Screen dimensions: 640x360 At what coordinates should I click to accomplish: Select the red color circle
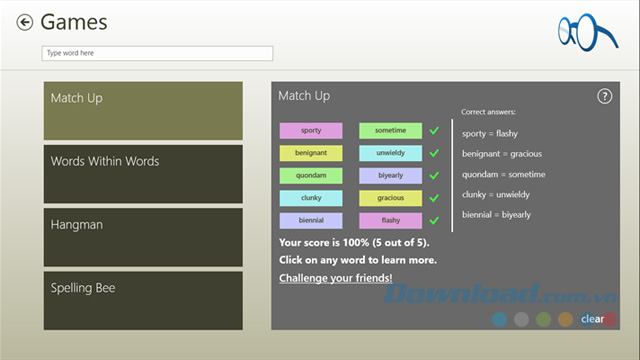point(610,319)
